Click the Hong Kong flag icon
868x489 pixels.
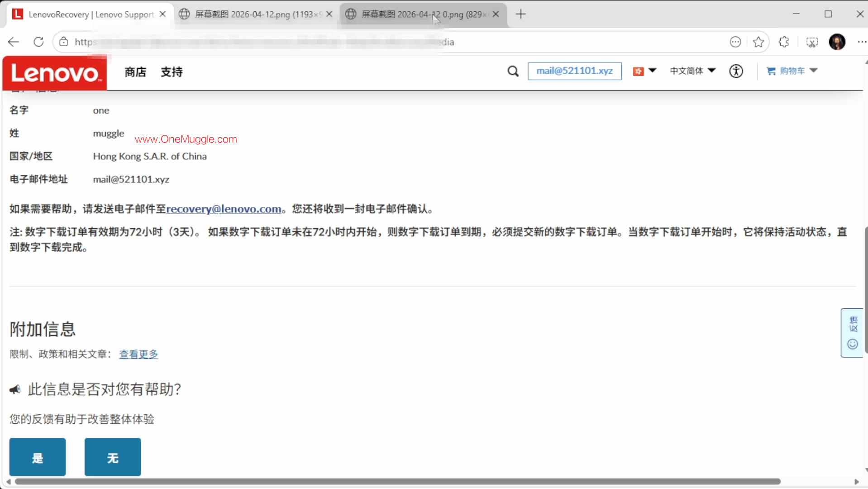click(x=638, y=71)
